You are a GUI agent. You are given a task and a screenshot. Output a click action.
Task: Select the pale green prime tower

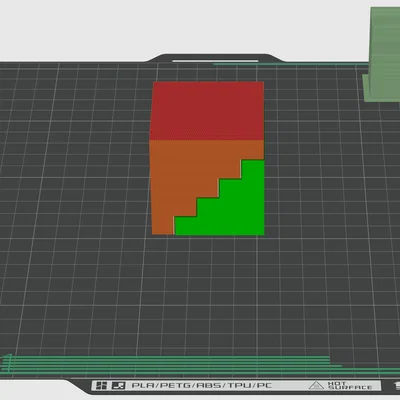coord(383,55)
